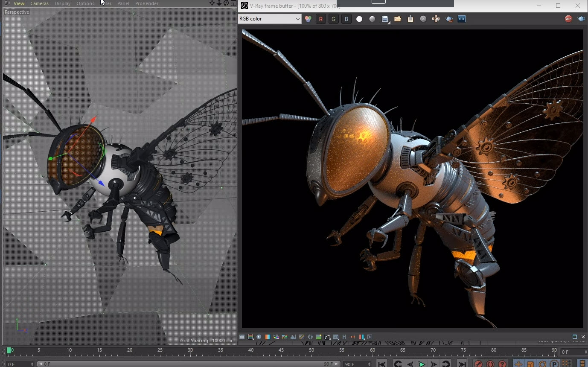Jump to end of animation button
This screenshot has width=588, height=367.
point(462,364)
